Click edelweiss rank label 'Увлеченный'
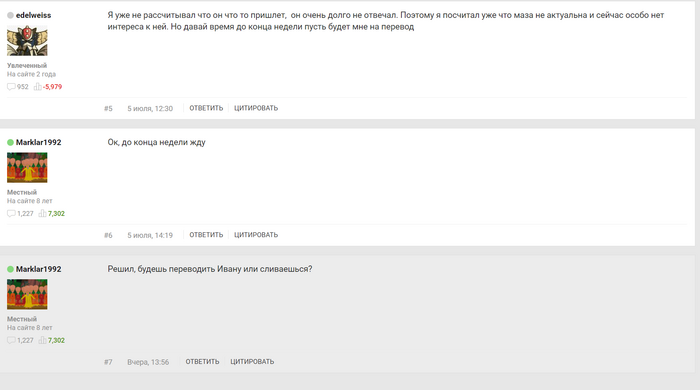The height and width of the screenshot is (390, 700). click(x=27, y=66)
